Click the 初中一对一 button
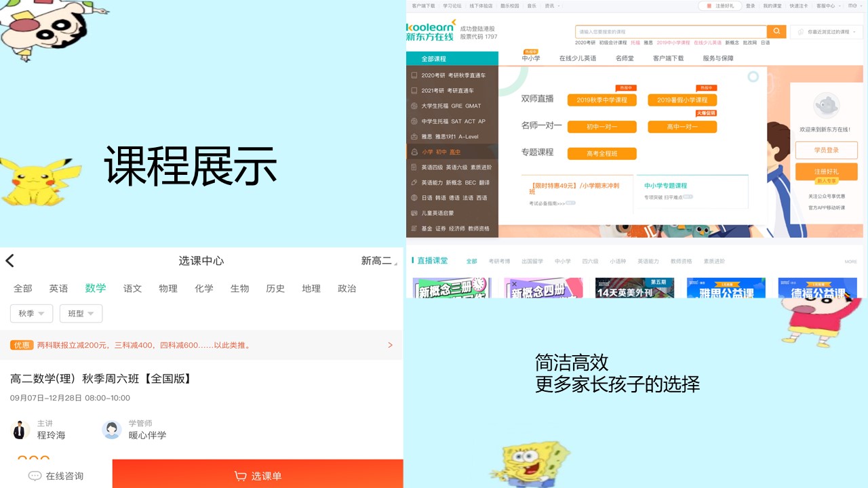868x488 pixels. pyautogui.click(x=602, y=127)
